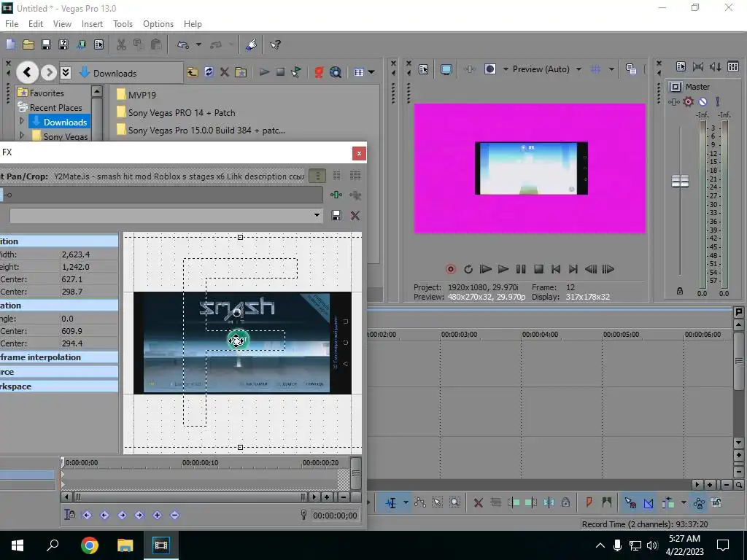Screen dimensions: 747x560
Task: Toggle Loop Playback in the preview transport
Action: click(x=468, y=269)
